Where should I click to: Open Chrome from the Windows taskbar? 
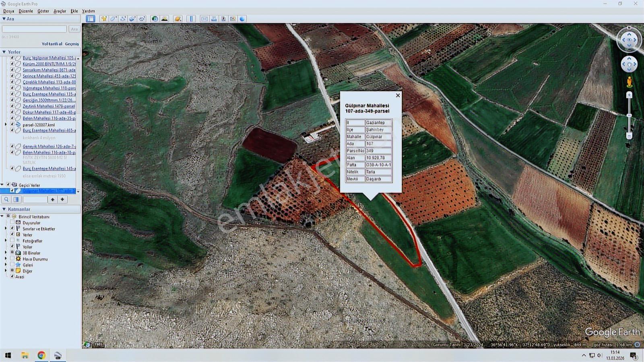pos(41,355)
